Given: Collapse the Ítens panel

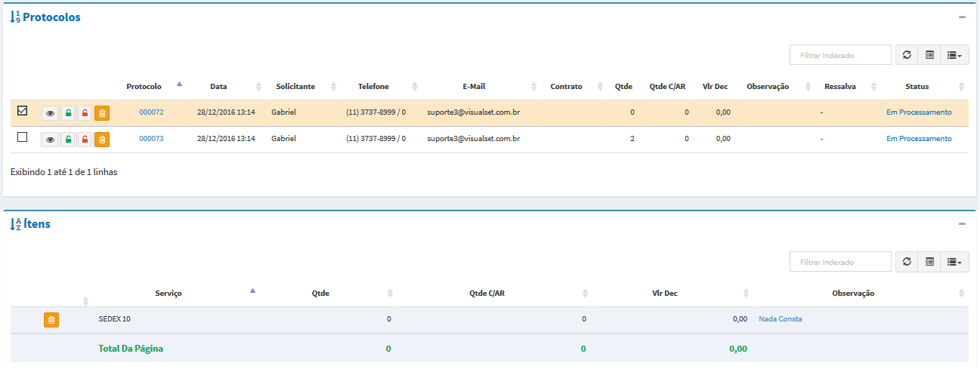Looking at the screenshot, I should pyautogui.click(x=962, y=224).
